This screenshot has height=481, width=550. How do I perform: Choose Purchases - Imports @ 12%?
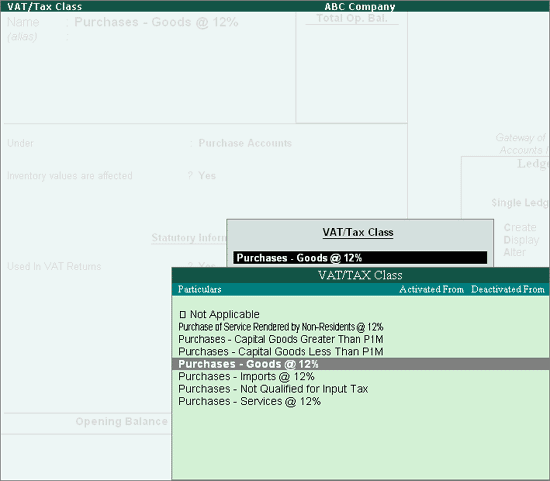click(x=246, y=376)
